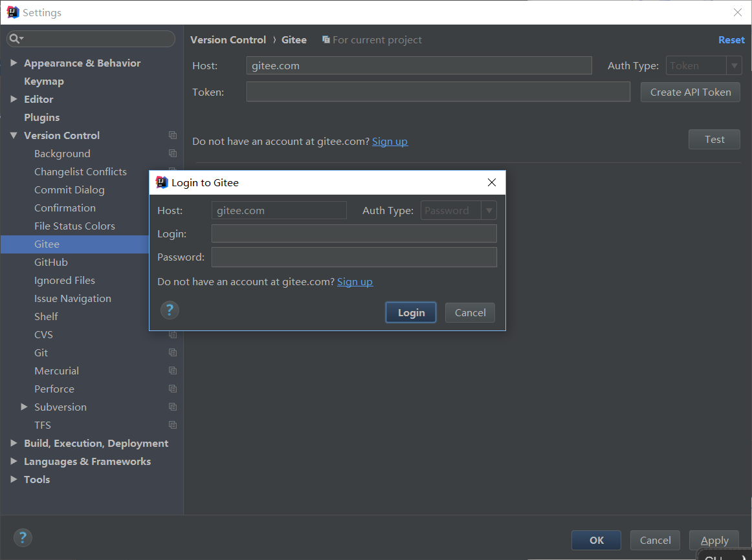The height and width of the screenshot is (560, 752).
Task: Open Background settings page
Action: click(62, 154)
